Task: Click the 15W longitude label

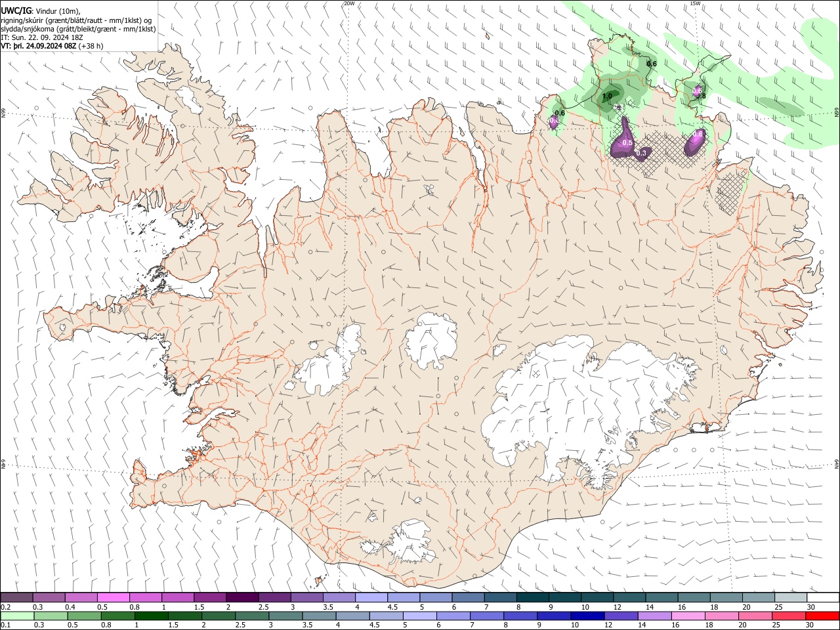Action: coord(695,3)
